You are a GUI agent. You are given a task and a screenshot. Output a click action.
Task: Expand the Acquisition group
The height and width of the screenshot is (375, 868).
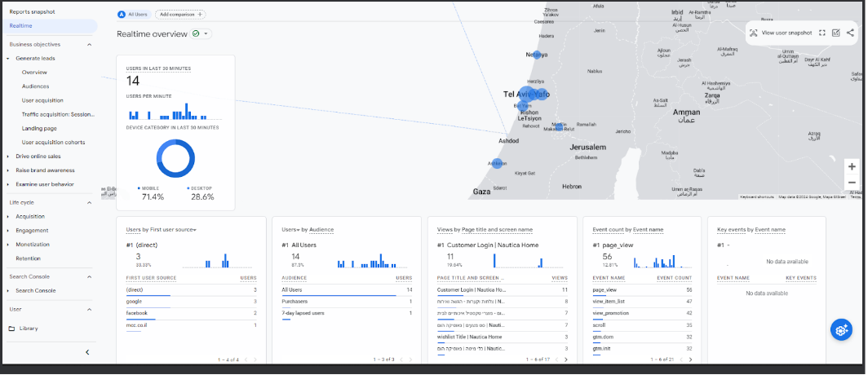8,217
